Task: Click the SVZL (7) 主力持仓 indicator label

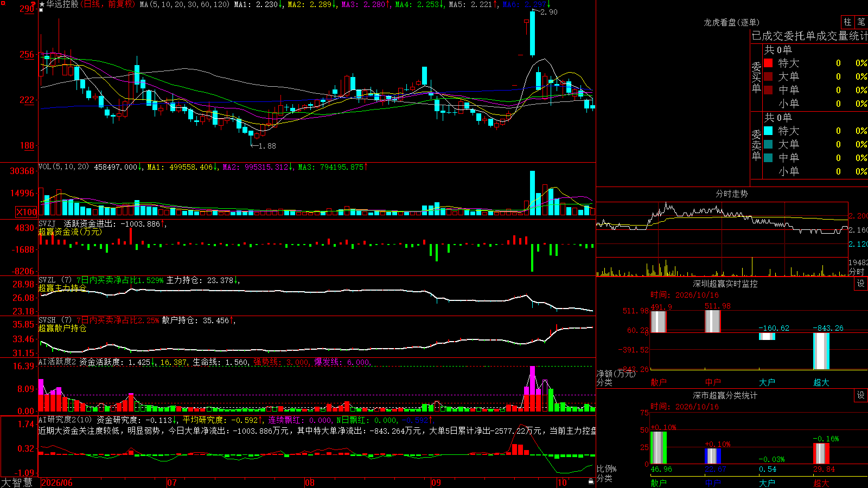Action: [54, 280]
